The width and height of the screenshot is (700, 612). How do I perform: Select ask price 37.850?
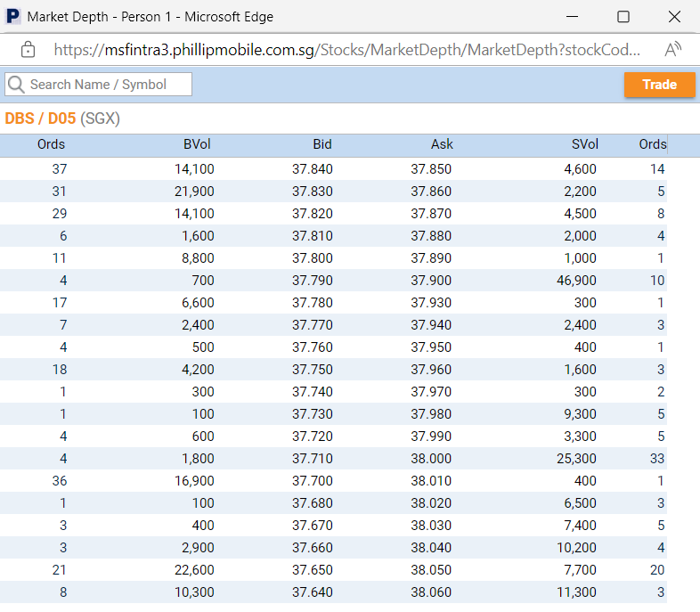click(x=431, y=169)
